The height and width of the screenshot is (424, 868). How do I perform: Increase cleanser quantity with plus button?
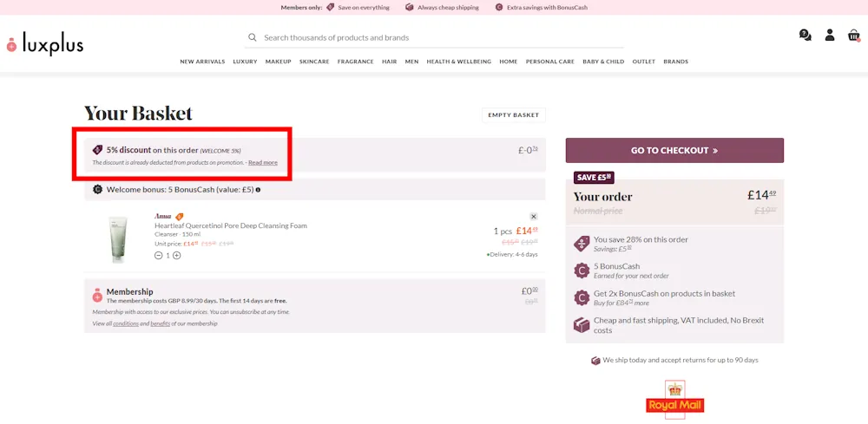(x=176, y=256)
